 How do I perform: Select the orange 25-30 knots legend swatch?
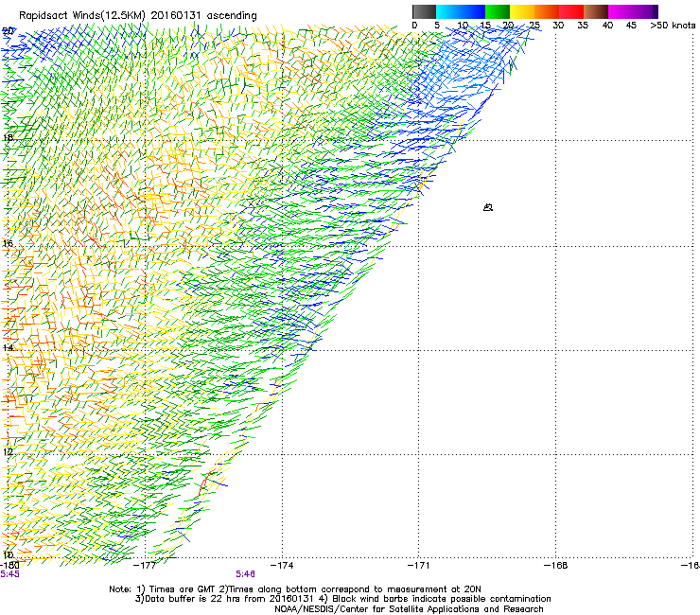coord(547,11)
